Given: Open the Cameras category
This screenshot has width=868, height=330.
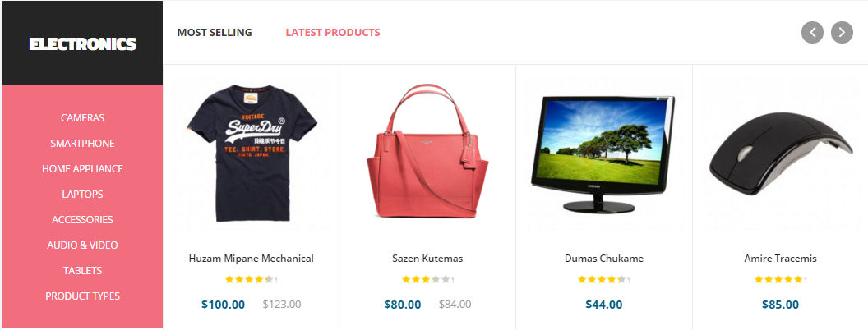Looking at the screenshot, I should tap(82, 117).
